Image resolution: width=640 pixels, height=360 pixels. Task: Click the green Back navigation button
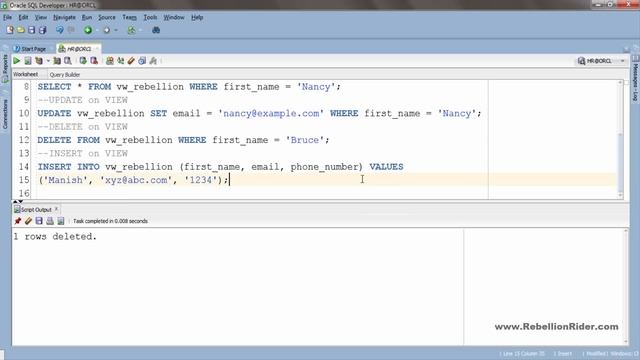[x=88, y=30]
